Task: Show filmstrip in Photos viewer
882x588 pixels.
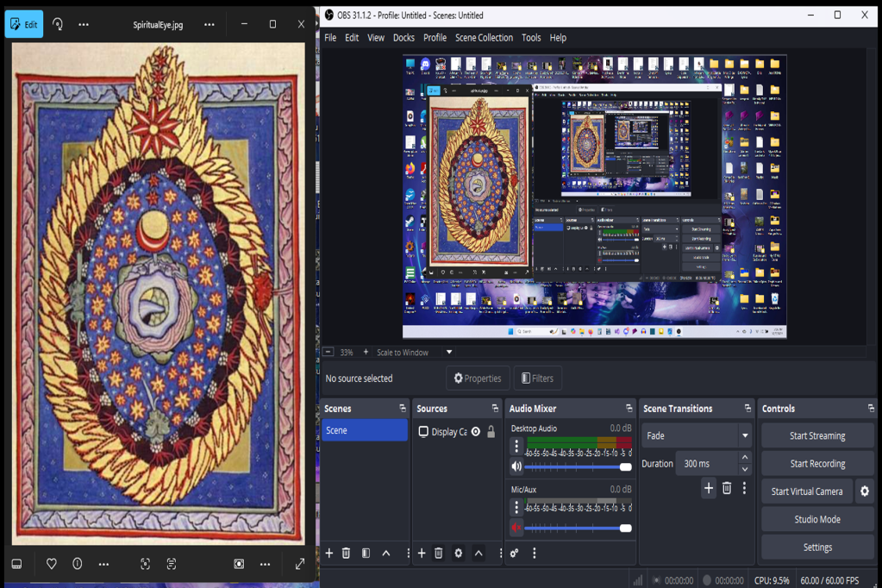Action: click(x=16, y=564)
